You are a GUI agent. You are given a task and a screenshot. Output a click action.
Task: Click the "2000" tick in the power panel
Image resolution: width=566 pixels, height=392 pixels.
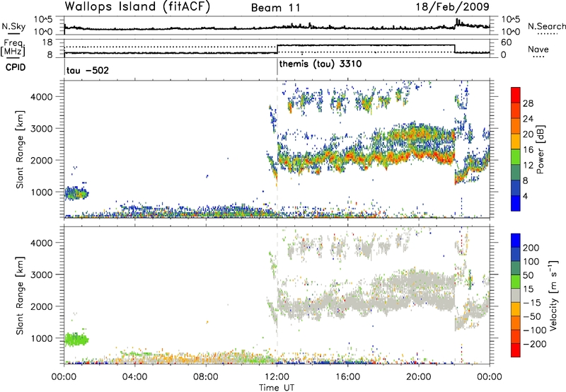coord(41,160)
